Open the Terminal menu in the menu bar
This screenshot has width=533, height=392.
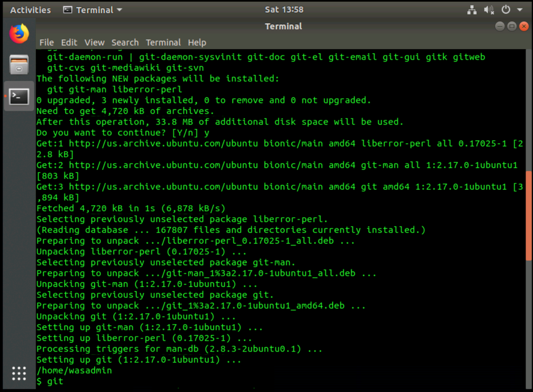click(x=163, y=43)
